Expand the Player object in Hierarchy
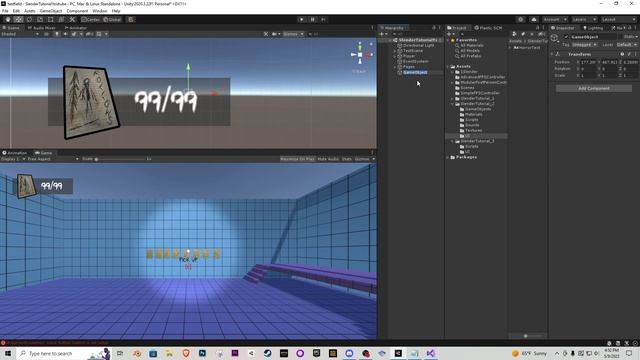Image resolution: width=640 pixels, height=360 pixels. coord(394,56)
